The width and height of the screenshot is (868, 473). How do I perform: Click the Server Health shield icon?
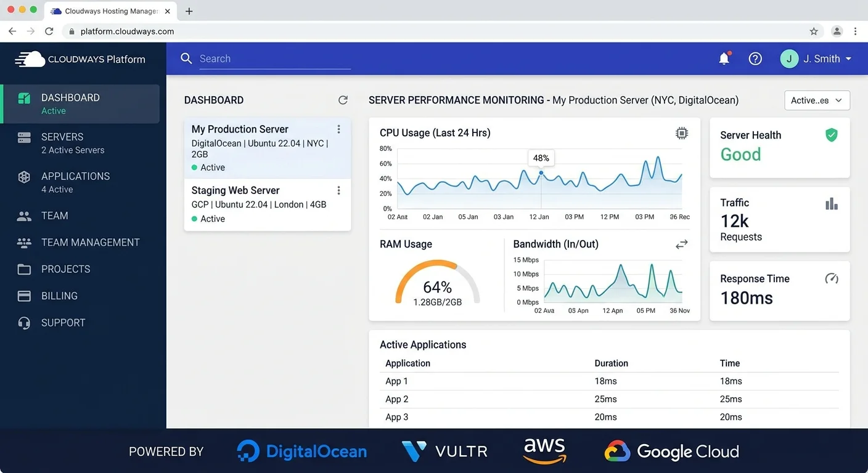[831, 135]
